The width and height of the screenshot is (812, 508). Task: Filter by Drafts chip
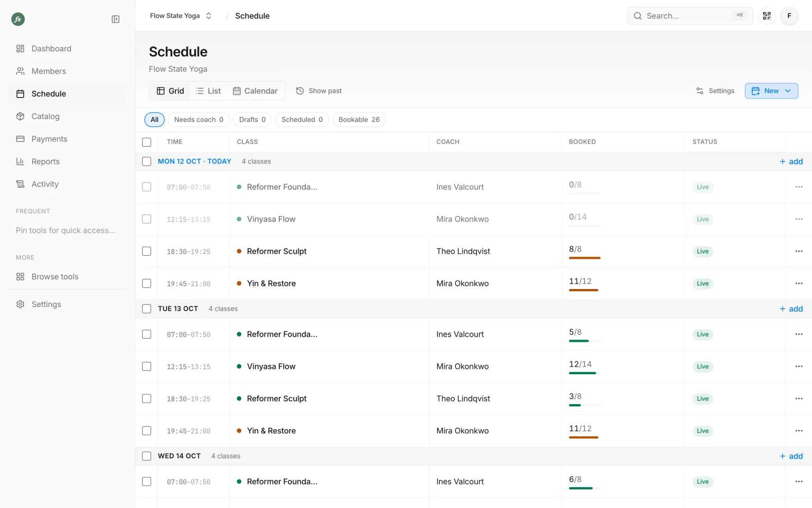tap(252, 120)
